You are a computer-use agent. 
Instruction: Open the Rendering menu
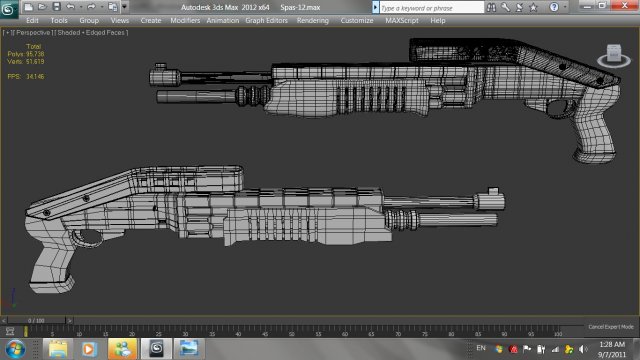tap(313, 20)
